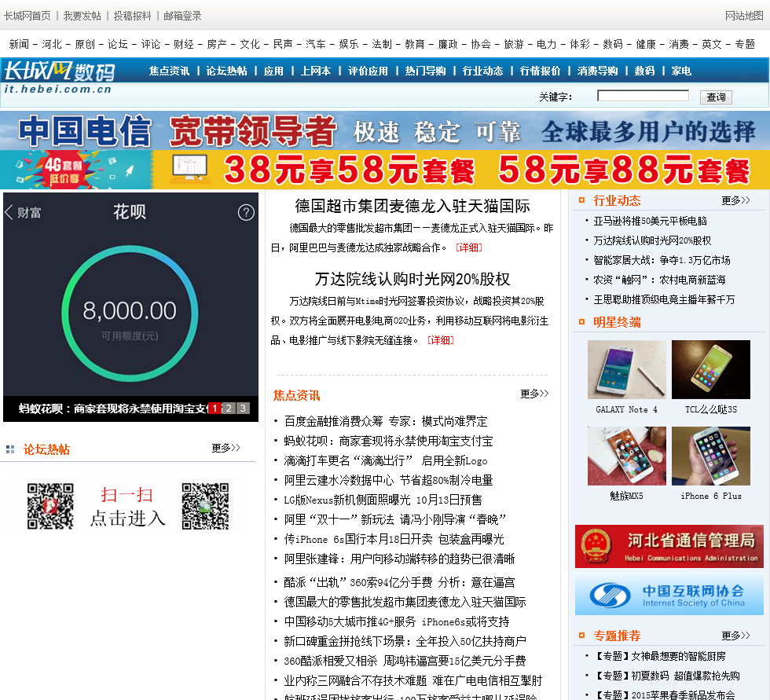The width and height of the screenshot is (770, 700).
Task: Open 酷派"出轨"360索94亿分手费 article
Action: coord(399,582)
